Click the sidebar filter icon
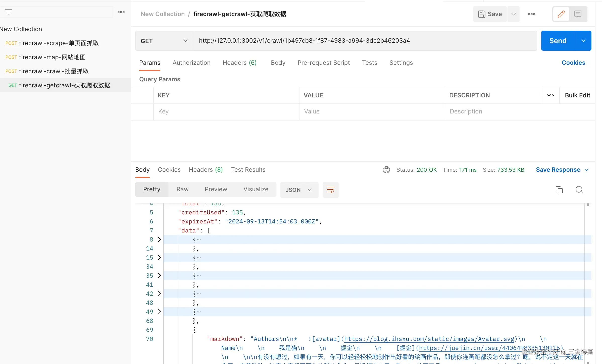This screenshot has height=364, width=602. point(9,12)
